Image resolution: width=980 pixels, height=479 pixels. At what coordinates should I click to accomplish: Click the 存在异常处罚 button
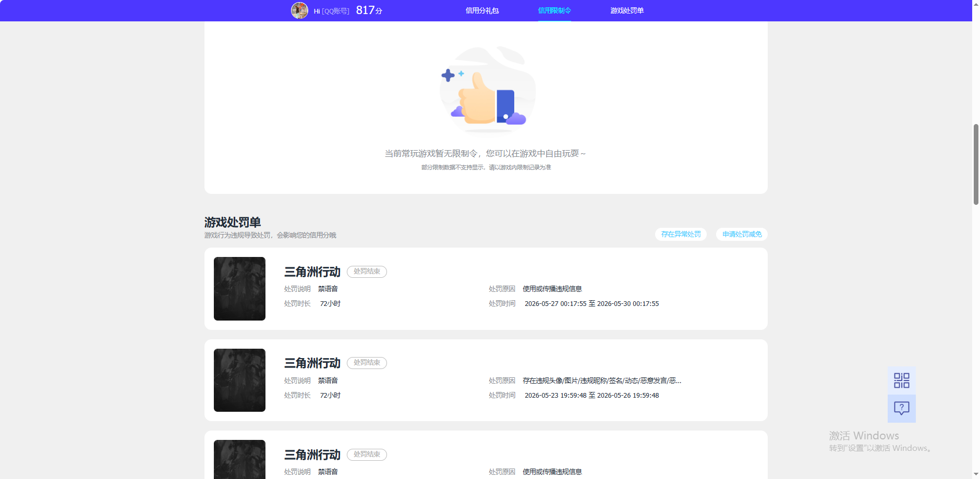681,235
